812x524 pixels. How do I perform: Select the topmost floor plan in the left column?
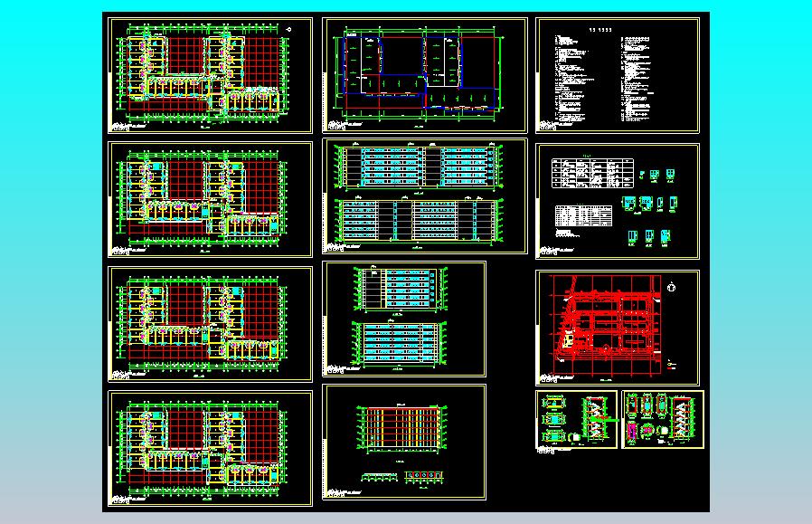click(210, 75)
